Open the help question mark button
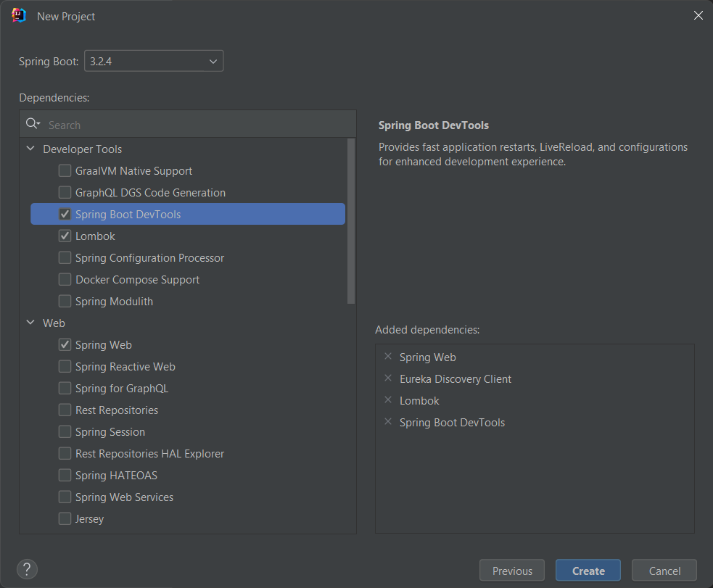Viewport: 713px width, 588px height. [x=28, y=569]
